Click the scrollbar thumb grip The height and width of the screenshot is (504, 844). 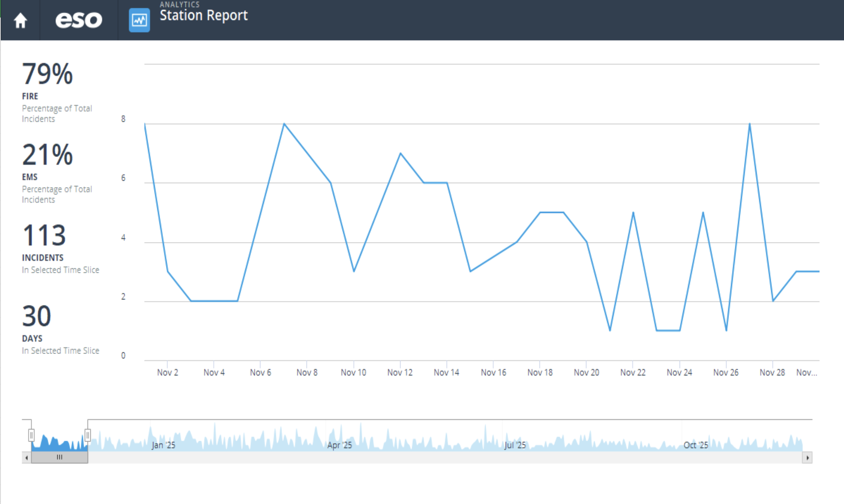click(59, 457)
